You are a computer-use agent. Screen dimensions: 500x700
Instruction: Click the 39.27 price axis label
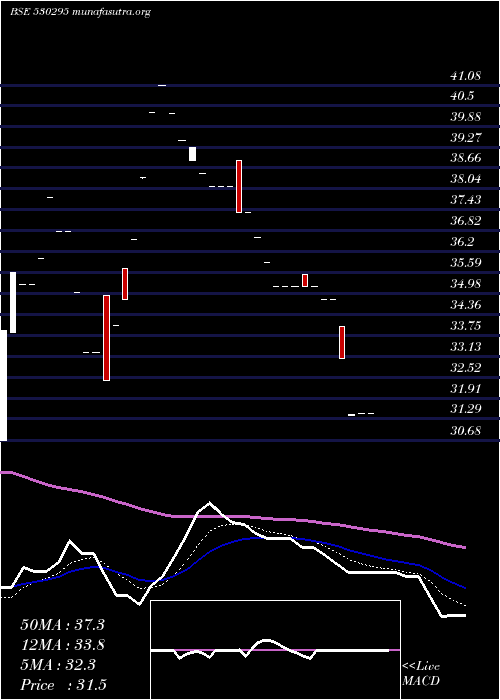pos(465,138)
